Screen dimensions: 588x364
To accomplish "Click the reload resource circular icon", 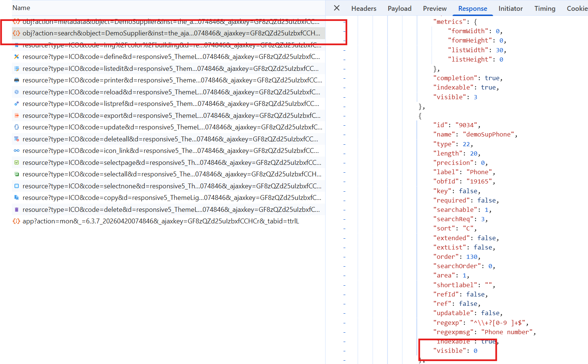I will click(16, 92).
